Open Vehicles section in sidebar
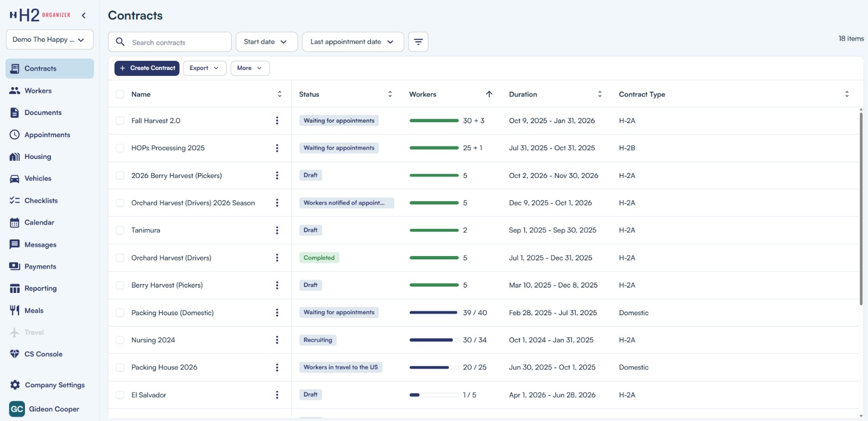The height and width of the screenshot is (421, 868). click(37, 178)
